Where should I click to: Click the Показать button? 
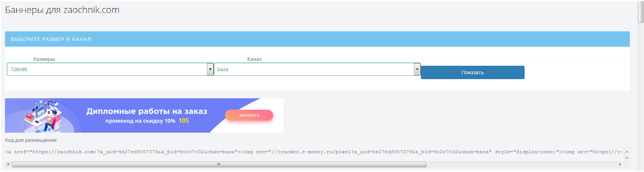click(473, 72)
